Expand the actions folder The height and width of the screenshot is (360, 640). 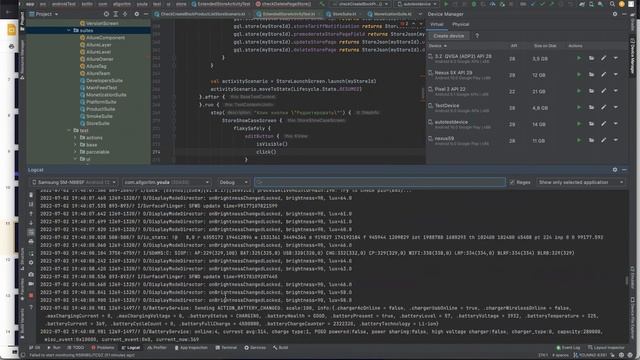click(x=75, y=138)
